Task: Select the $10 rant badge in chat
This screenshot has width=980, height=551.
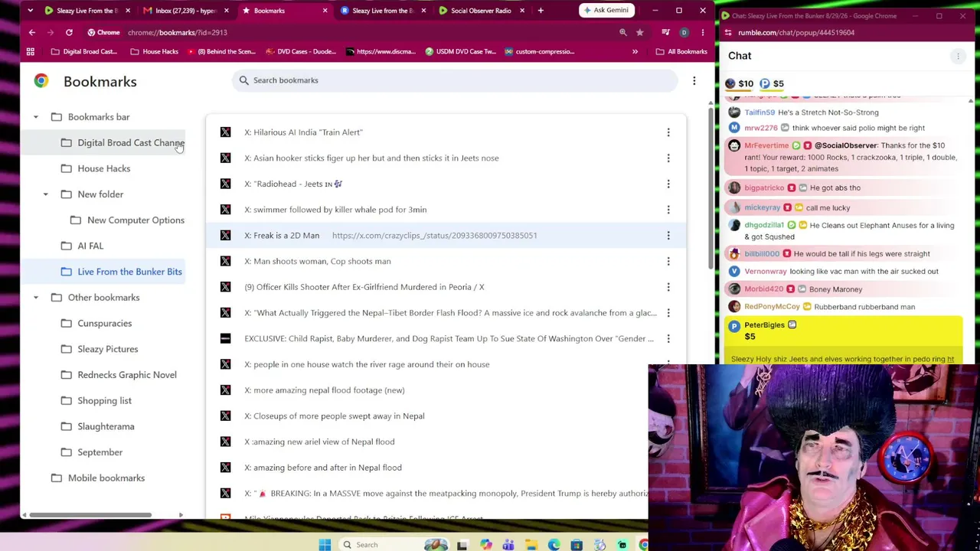Action: (740, 83)
